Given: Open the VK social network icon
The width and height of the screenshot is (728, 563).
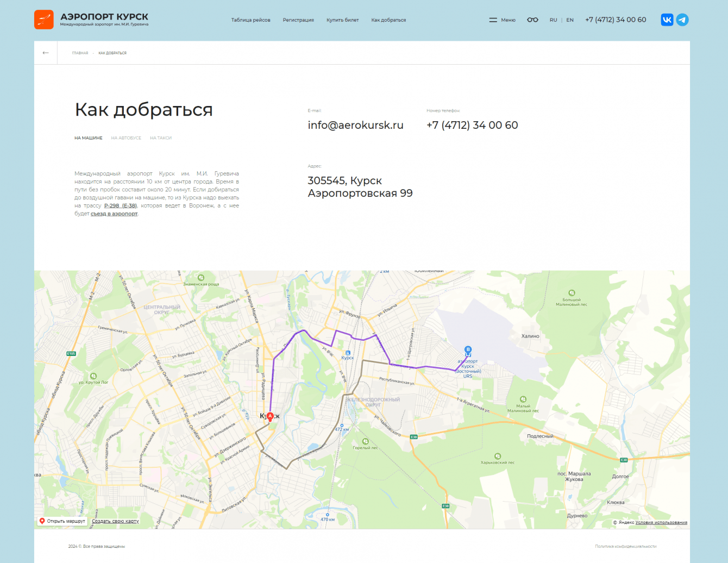Looking at the screenshot, I should point(667,20).
